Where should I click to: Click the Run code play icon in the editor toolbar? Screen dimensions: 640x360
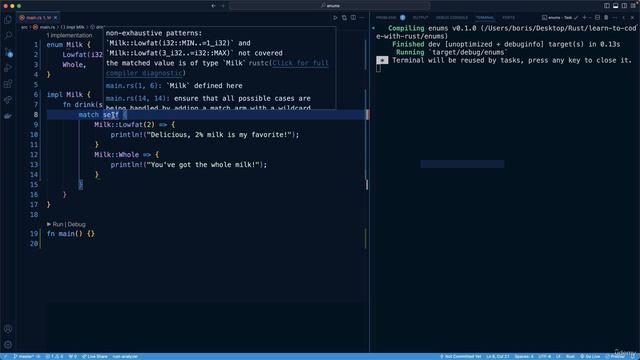[x=335, y=18]
